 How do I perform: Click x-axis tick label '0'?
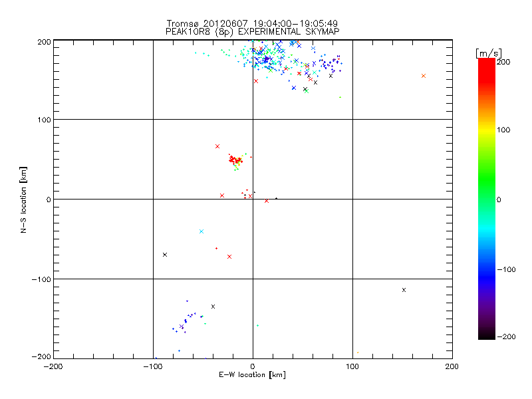click(x=253, y=366)
